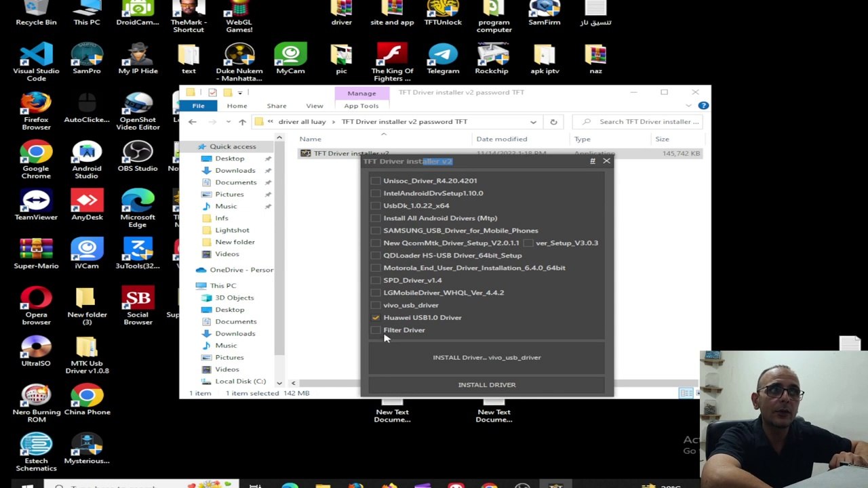Open the TFTUnlock desktop icon
This screenshot has height=488, width=868.
coord(443,14)
